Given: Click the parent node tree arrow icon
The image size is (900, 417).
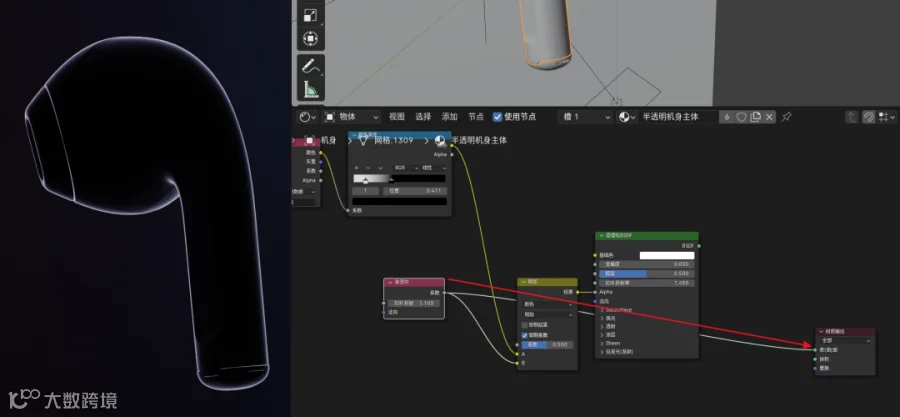Looking at the screenshot, I should (x=852, y=117).
